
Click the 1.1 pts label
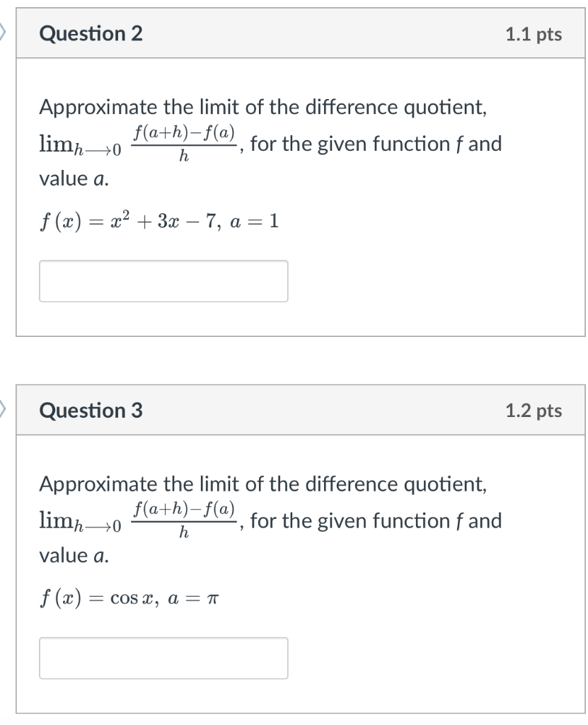534,33
